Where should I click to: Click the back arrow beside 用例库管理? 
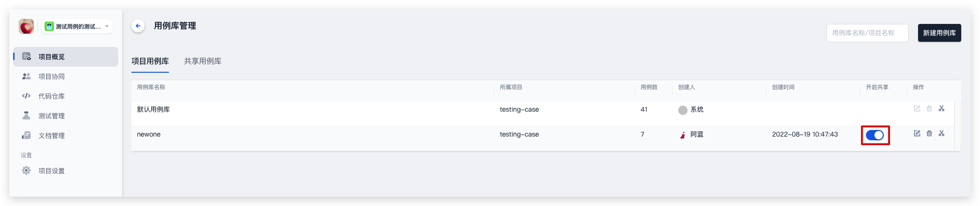pyautogui.click(x=138, y=26)
